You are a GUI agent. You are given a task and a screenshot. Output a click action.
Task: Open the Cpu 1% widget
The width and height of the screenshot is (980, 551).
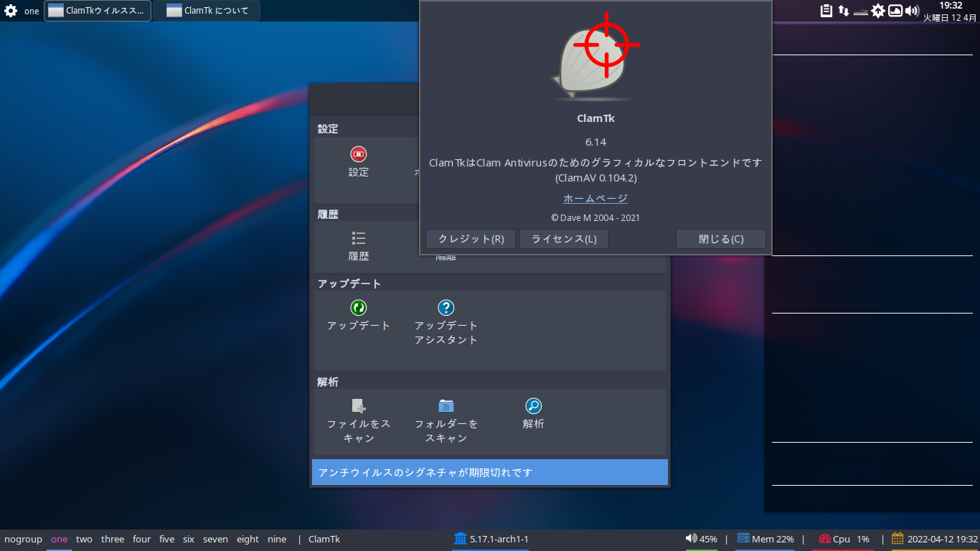pos(844,539)
